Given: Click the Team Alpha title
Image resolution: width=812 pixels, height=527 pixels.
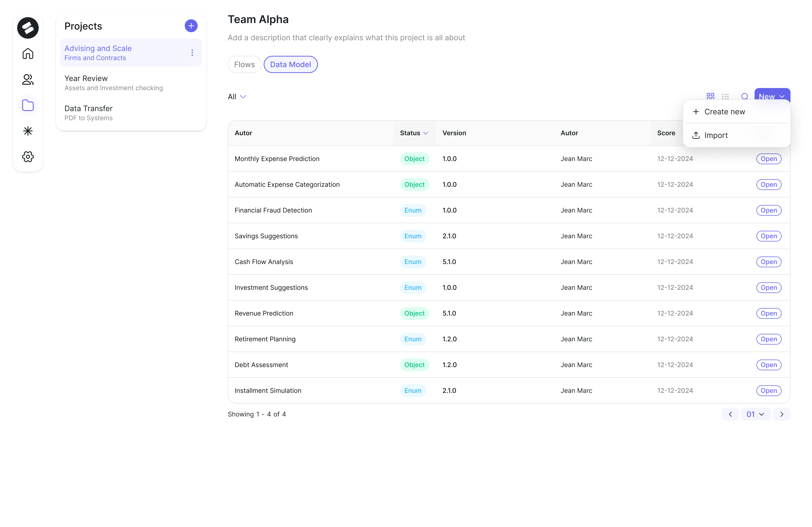Looking at the screenshot, I should pyautogui.click(x=258, y=19).
